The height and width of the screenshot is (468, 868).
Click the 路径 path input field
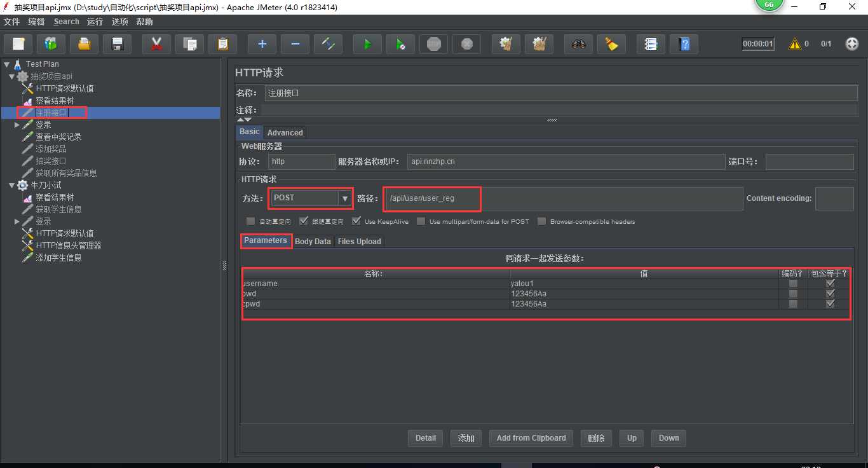point(563,198)
